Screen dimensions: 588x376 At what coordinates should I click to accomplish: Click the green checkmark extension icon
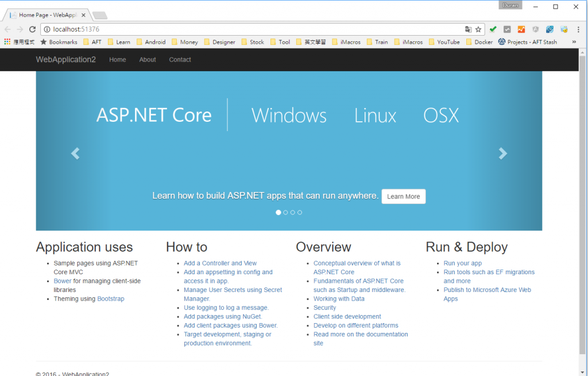493,29
